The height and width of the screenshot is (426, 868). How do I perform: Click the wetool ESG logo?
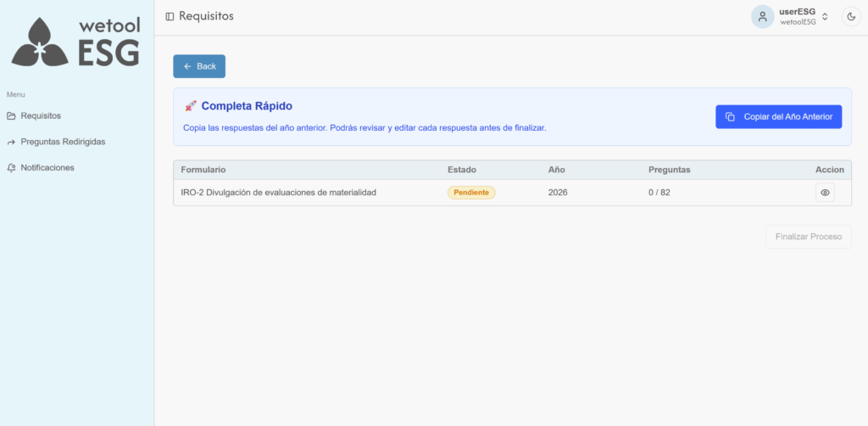[x=76, y=42]
